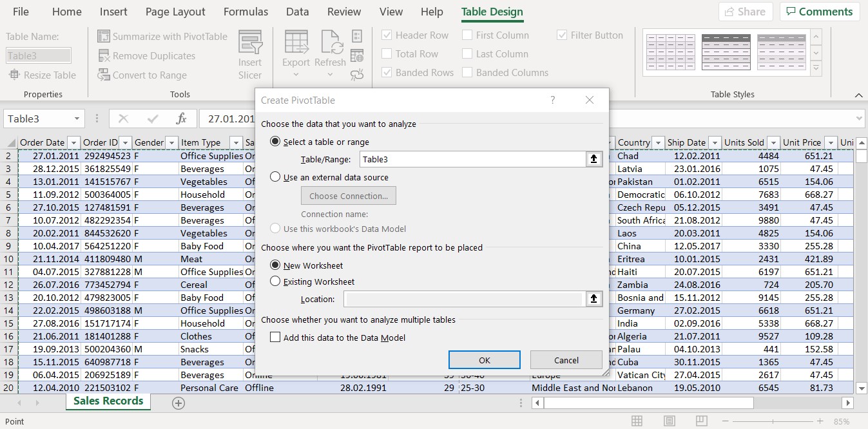Open the Formulas ribbon tab
This screenshot has width=868, height=429.
(246, 12)
